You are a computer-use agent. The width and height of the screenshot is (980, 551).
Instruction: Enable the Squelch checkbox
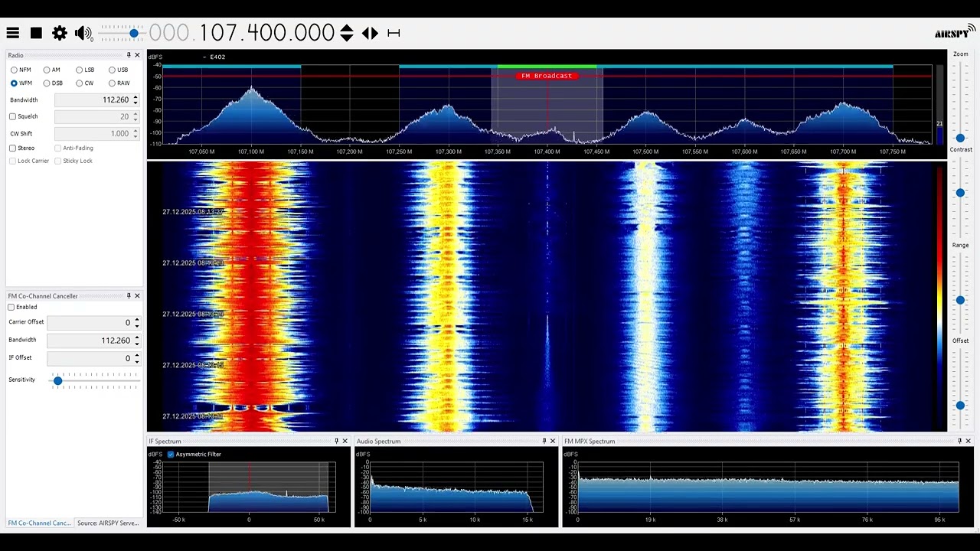click(12, 116)
